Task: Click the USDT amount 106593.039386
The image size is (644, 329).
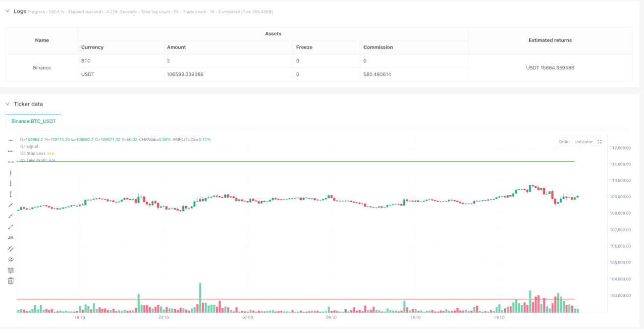Action: [185, 74]
